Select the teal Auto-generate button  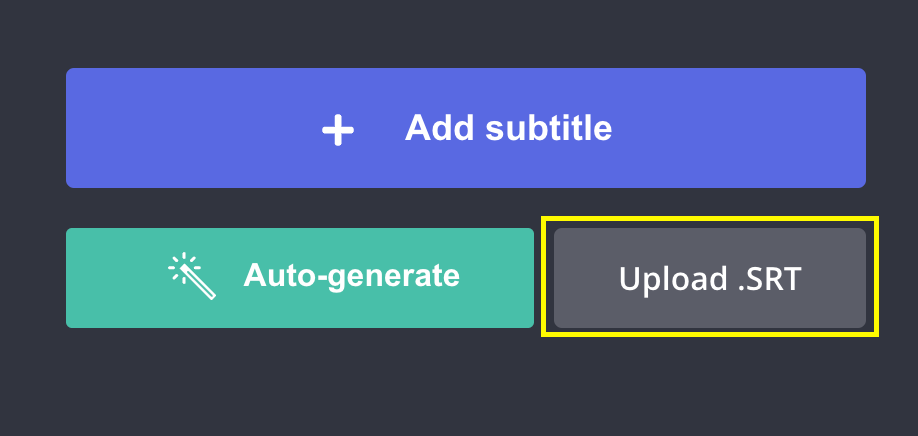pos(300,277)
